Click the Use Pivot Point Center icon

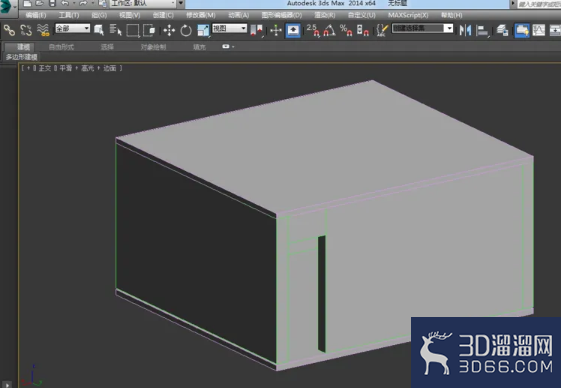pos(257,30)
